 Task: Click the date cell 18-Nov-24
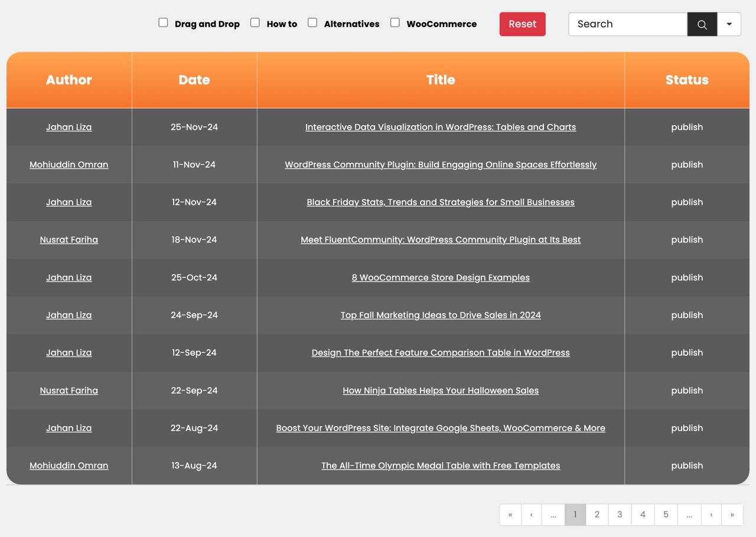(194, 240)
